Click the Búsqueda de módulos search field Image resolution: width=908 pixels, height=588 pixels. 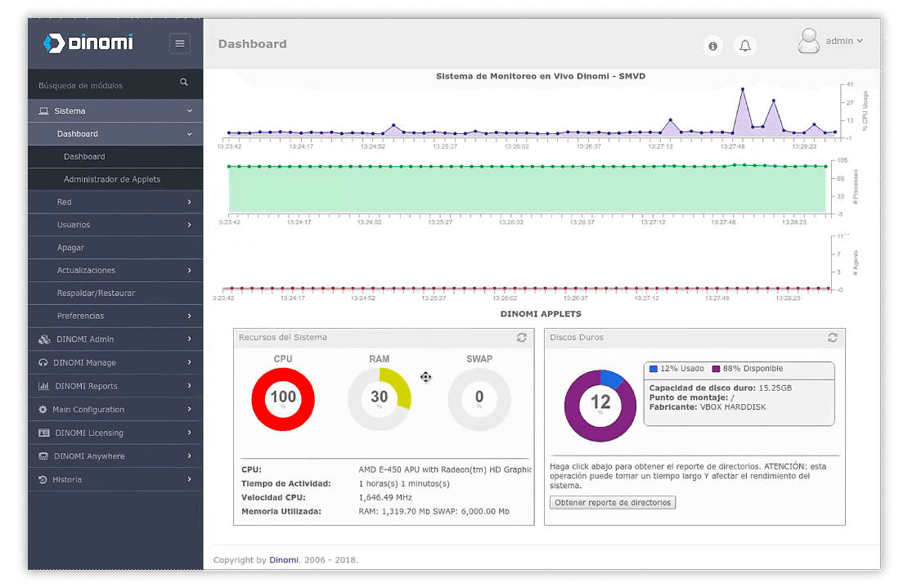pyautogui.click(x=102, y=85)
